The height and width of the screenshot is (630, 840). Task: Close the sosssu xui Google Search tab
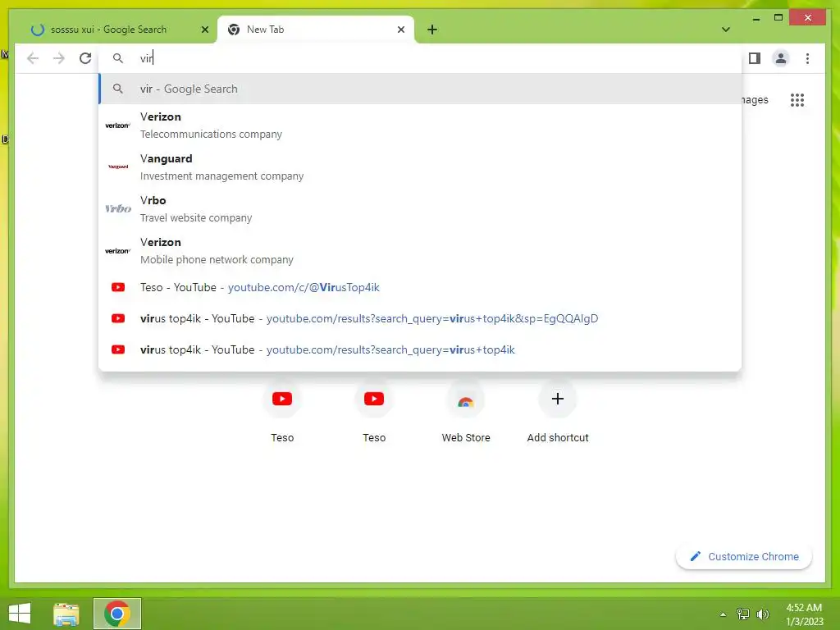pyautogui.click(x=204, y=30)
